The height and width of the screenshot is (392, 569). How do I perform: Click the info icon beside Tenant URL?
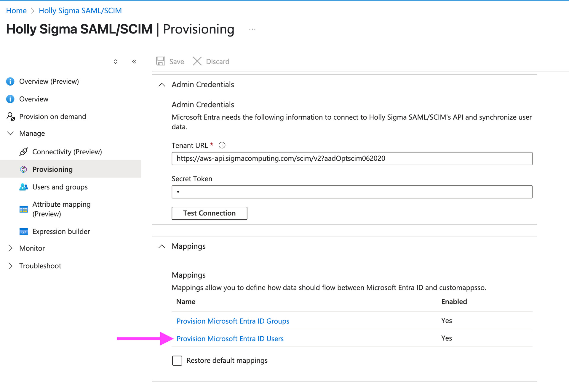[222, 145]
